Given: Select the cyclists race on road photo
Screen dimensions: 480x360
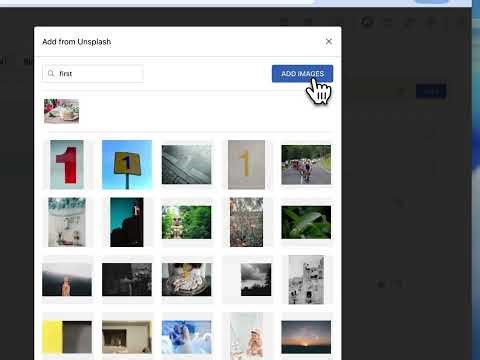Looking at the screenshot, I should pyautogui.click(x=306, y=164).
